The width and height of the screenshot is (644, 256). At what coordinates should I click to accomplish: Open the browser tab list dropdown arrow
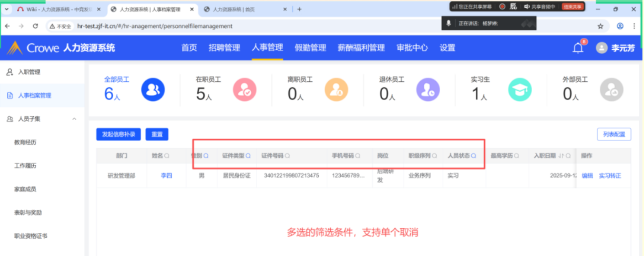[x=7, y=9]
